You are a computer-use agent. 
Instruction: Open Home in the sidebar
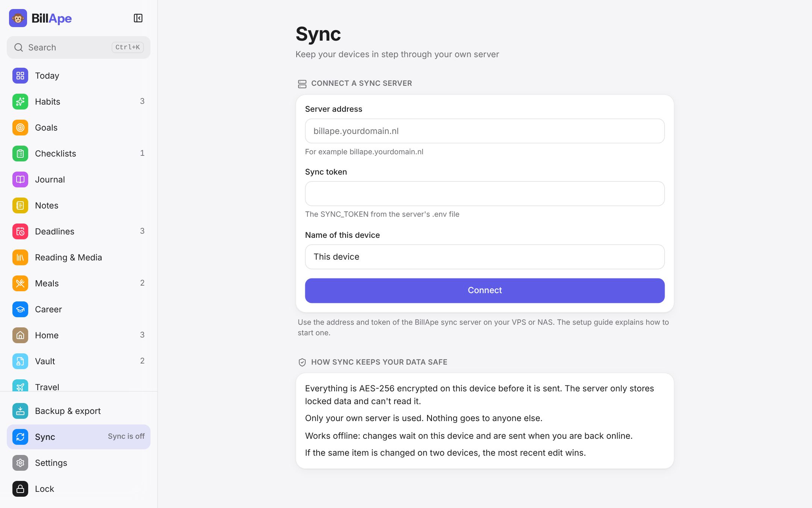coord(79,335)
